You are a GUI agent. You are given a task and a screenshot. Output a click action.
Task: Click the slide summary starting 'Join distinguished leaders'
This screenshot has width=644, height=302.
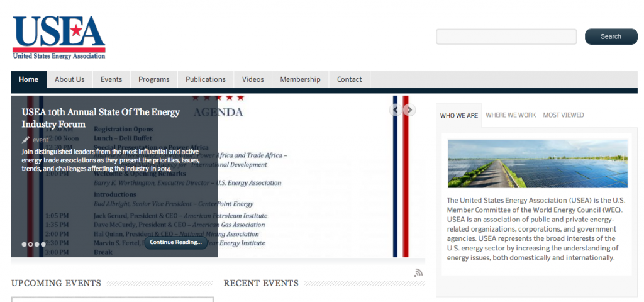pos(111,160)
